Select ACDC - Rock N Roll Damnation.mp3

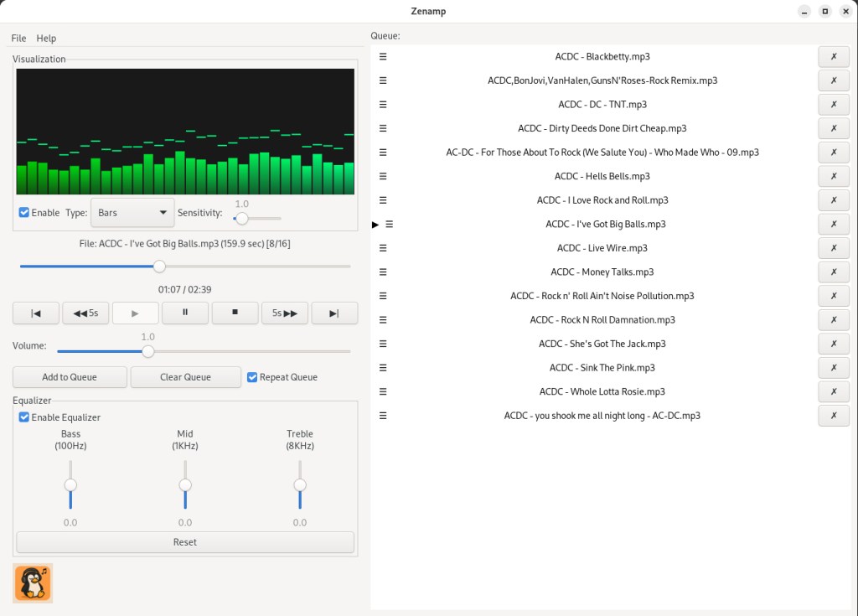tap(602, 320)
